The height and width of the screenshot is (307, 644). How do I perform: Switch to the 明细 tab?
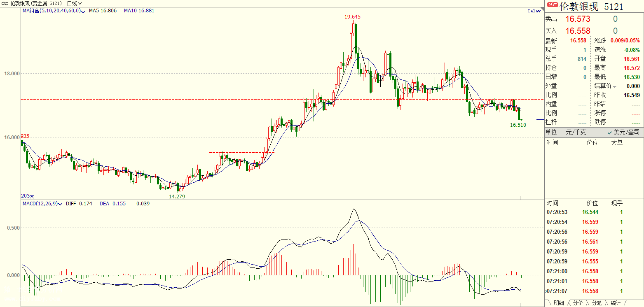coord(558,303)
